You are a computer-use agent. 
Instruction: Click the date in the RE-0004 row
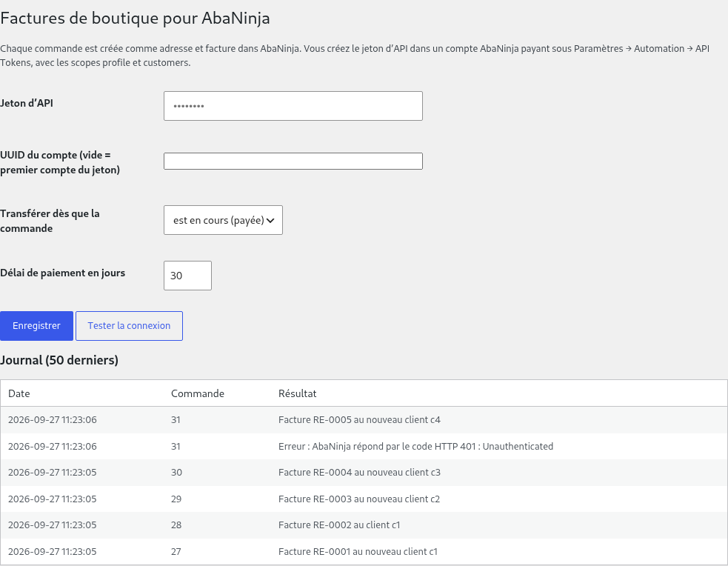tap(53, 472)
